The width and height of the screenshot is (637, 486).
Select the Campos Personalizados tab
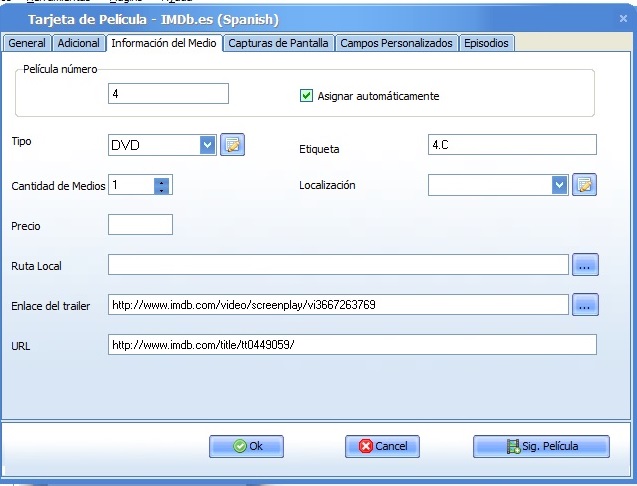(x=397, y=43)
